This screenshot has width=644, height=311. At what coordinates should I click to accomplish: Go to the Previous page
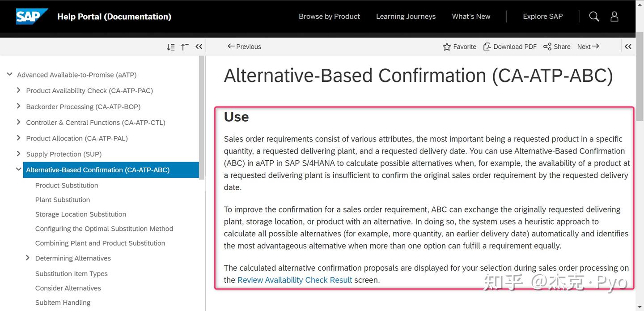point(244,47)
